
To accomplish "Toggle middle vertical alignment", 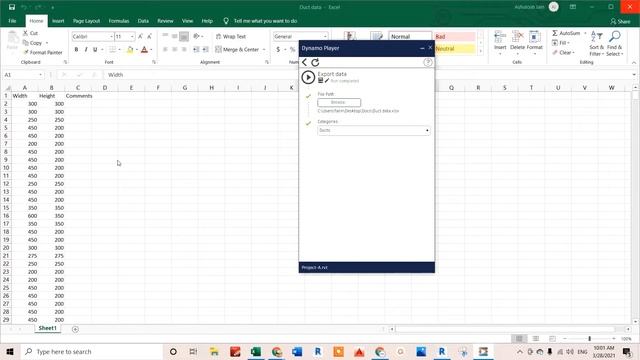I will 175,36.
